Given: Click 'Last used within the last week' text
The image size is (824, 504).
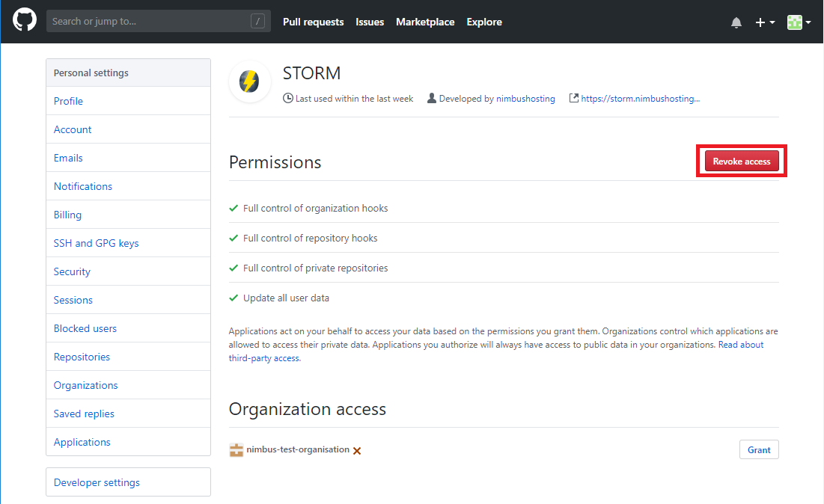Looking at the screenshot, I should (354, 98).
